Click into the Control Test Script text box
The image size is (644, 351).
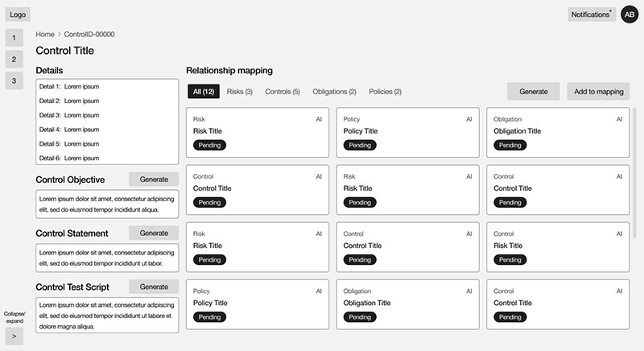pyautogui.click(x=107, y=316)
